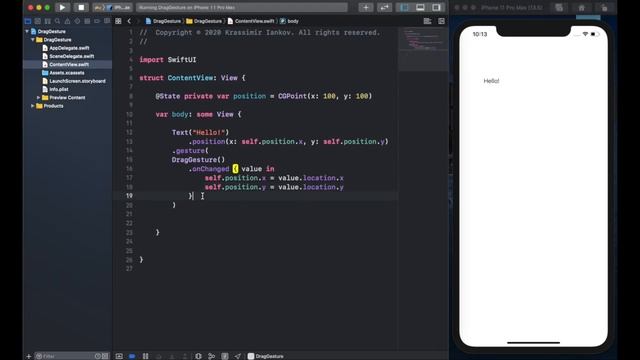Click the Library plus button in toolbar
The height and width of the screenshot is (360, 640).
(x=366, y=7)
